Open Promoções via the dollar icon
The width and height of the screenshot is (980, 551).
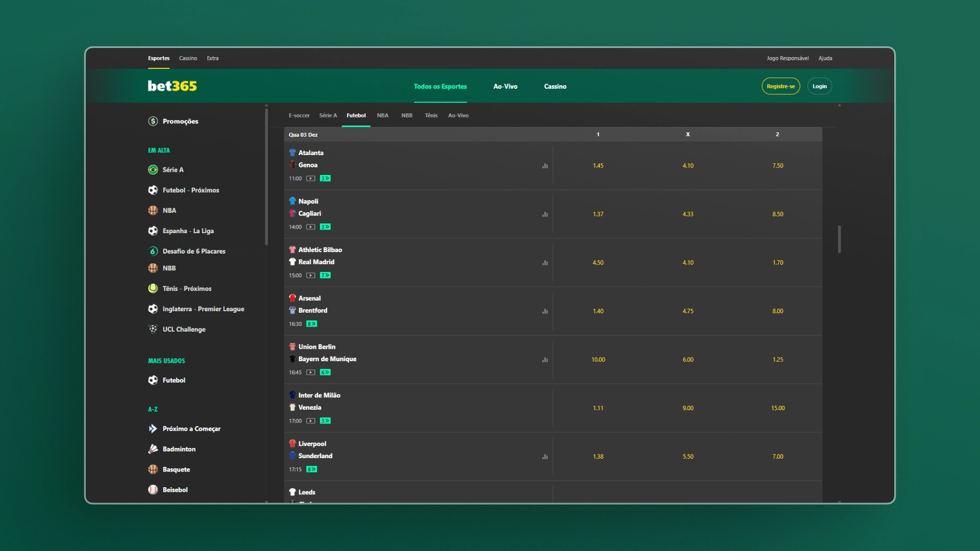[x=153, y=121]
